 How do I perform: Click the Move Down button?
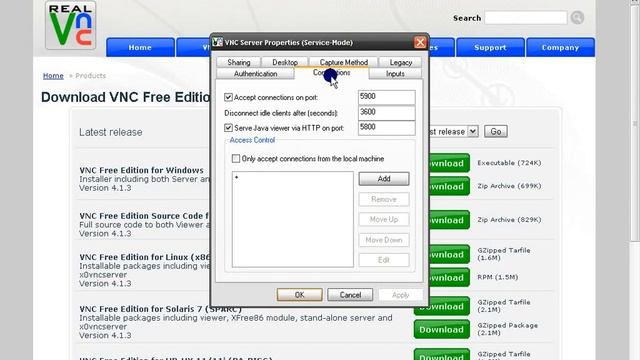(x=384, y=240)
